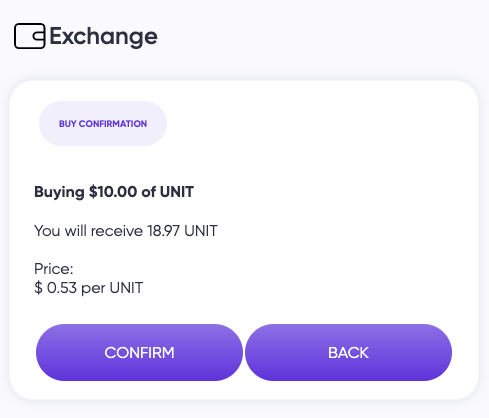The height and width of the screenshot is (418, 489).
Task: Click the '$ 0.53 per UNIT' price value
Action: click(x=88, y=288)
